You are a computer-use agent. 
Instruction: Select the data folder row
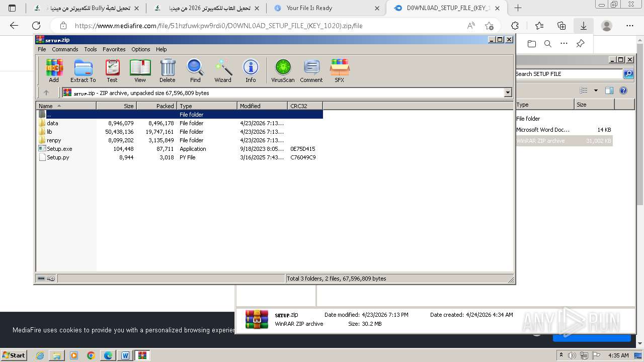point(180,123)
